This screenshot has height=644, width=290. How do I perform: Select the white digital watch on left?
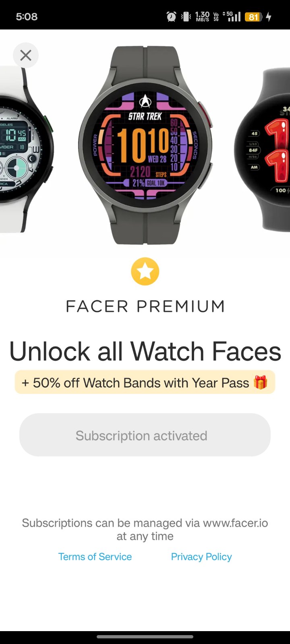point(24,149)
